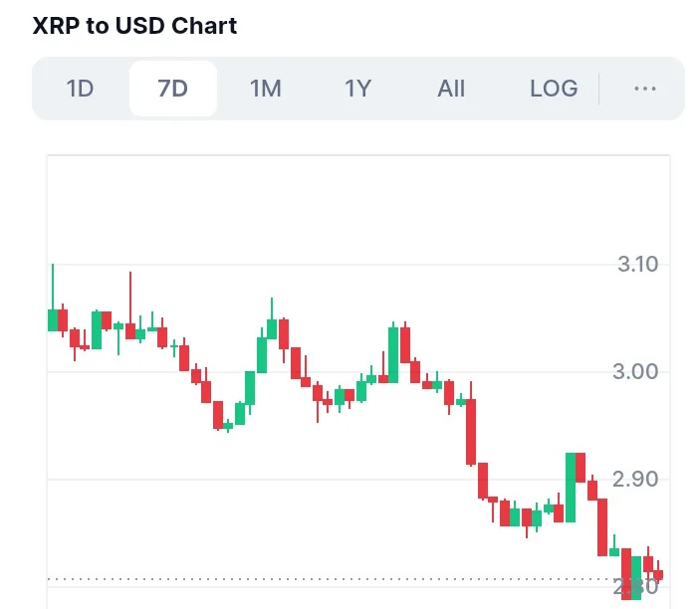Click the red candle with tallest upper wick near 3.10
This screenshot has height=609, width=700.
(x=129, y=330)
